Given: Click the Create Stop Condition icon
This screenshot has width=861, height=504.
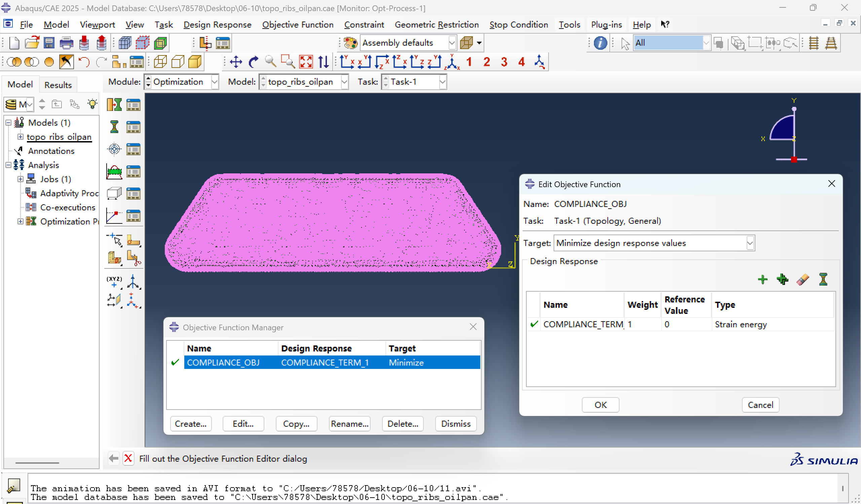Looking at the screenshot, I should coord(114,216).
